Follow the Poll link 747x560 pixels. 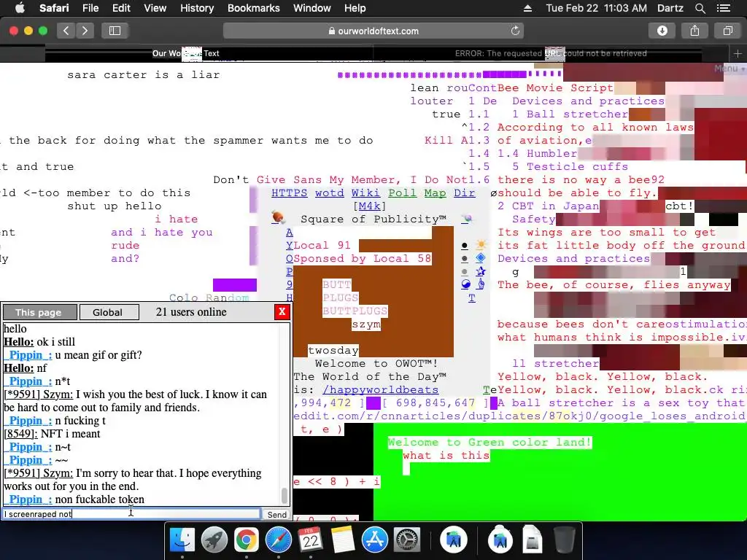point(402,192)
